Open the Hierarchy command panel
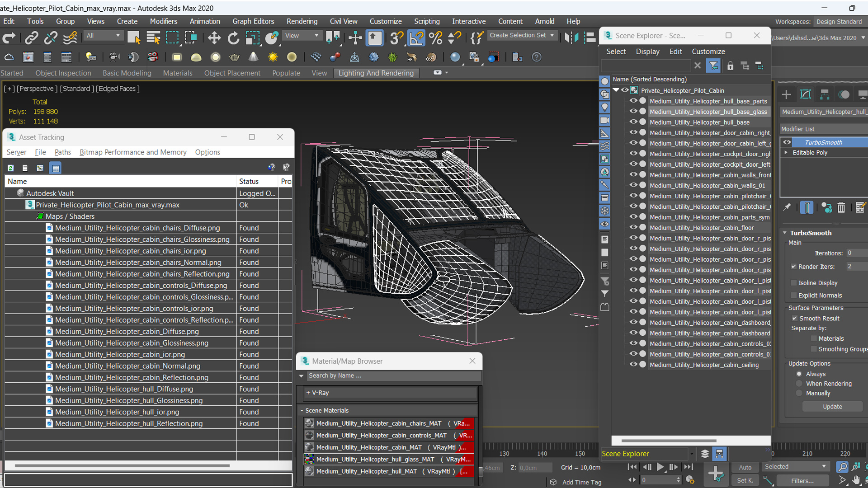 point(825,94)
